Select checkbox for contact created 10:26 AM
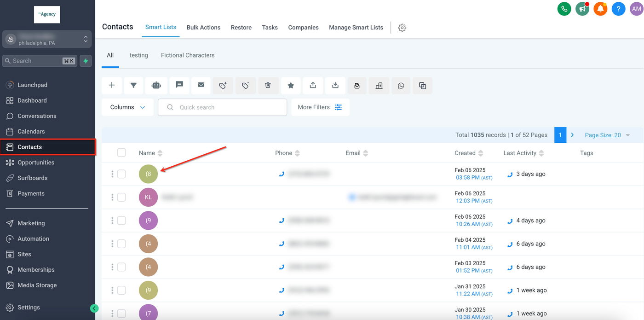The image size is (644, 320). point(121,221)
